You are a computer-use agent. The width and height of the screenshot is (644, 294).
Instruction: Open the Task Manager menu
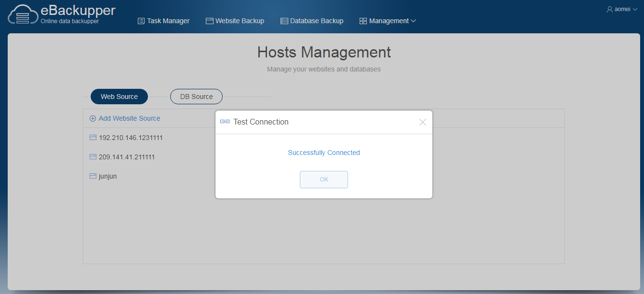click(164, 21)
